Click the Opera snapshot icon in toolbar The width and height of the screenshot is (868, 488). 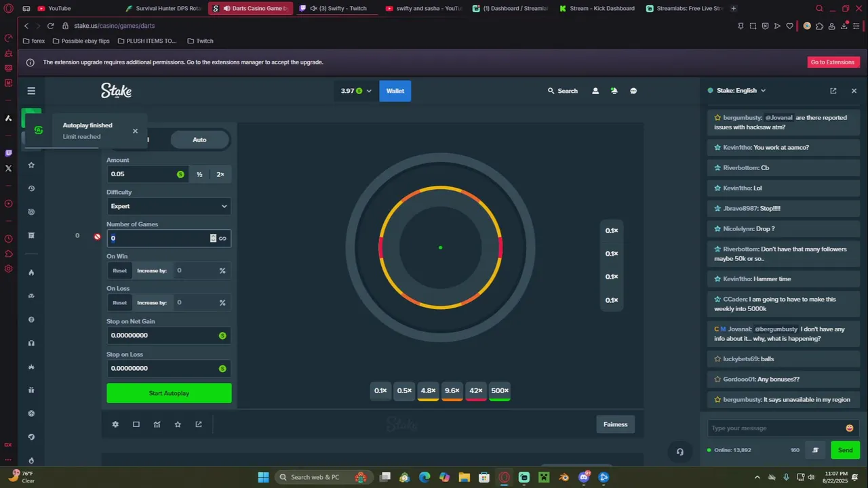pos(753,26)
